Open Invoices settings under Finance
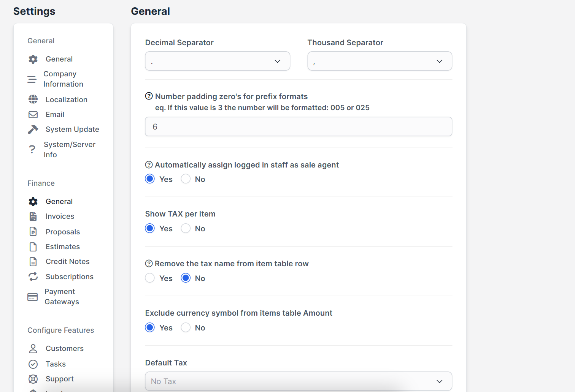575x392 pixels. tap(60, 216)
